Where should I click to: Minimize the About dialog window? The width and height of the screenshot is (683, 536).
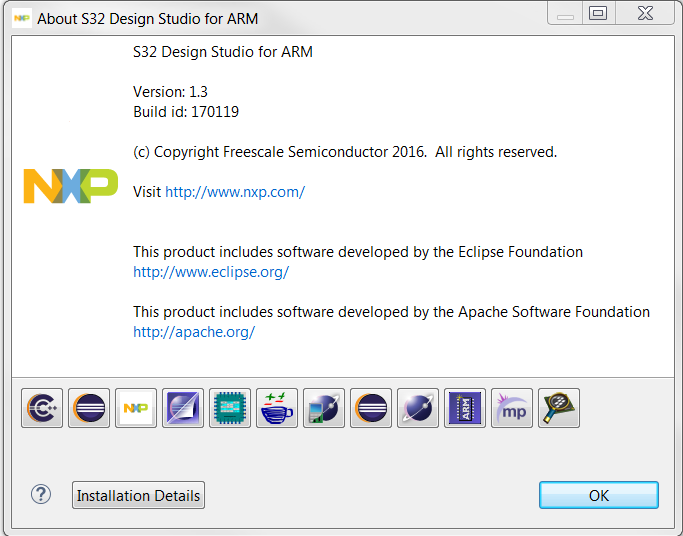point(565,13)
